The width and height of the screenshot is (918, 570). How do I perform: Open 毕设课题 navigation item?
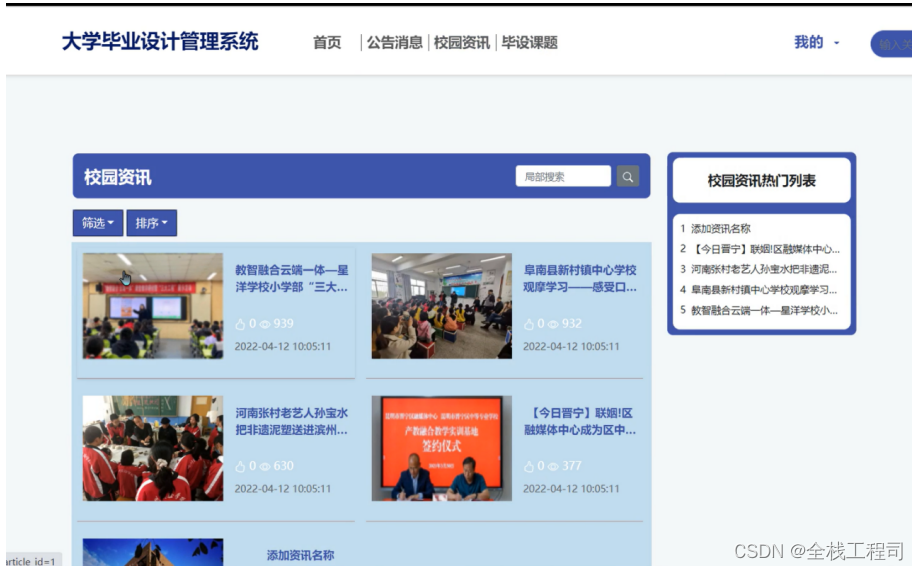coord(529,43)
